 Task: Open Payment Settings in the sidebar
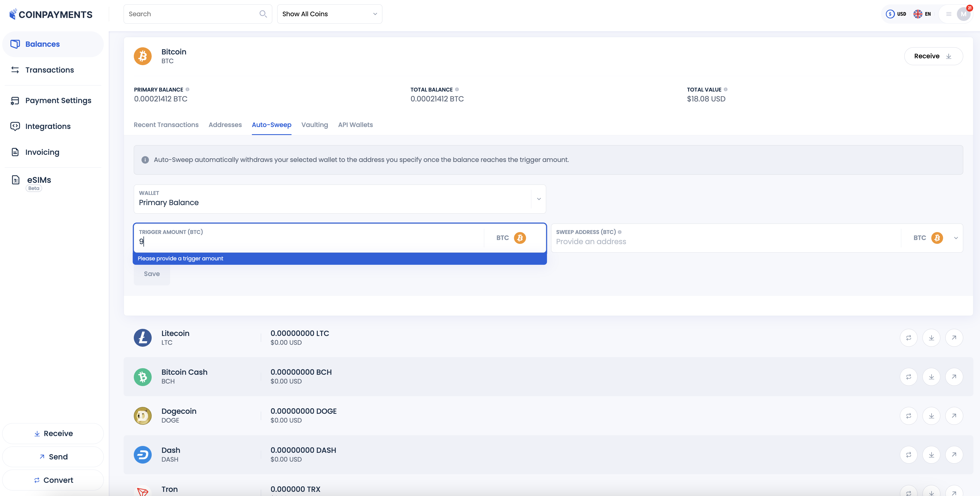pos(58,100)
